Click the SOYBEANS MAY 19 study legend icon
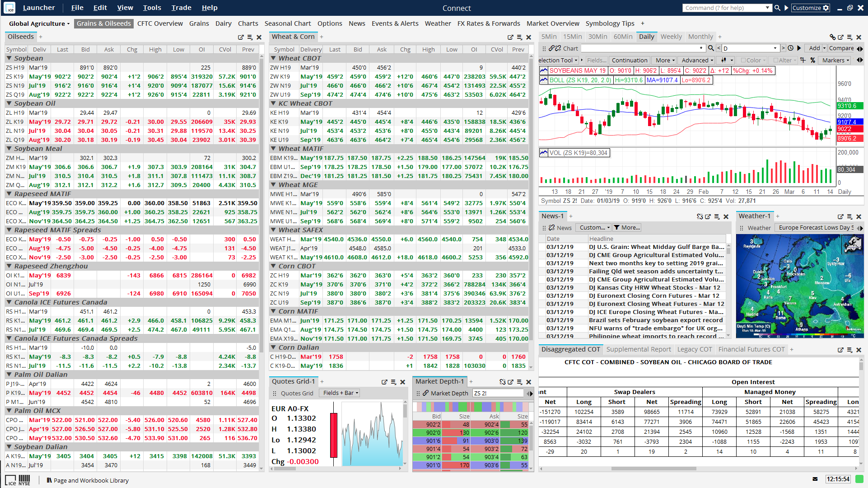 [x=544, y=70]
